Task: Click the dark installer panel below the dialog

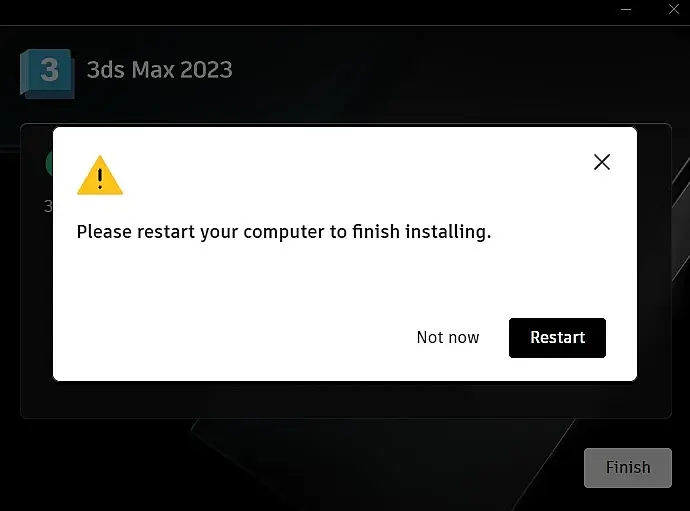Action: point(345,400)
